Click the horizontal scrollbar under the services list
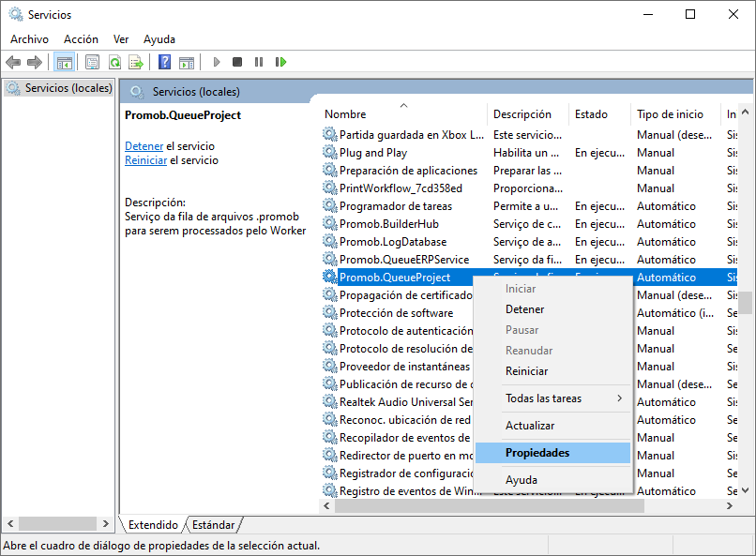Image resolution: width=756 pixels, height=556 pixels. coord(489,505)
